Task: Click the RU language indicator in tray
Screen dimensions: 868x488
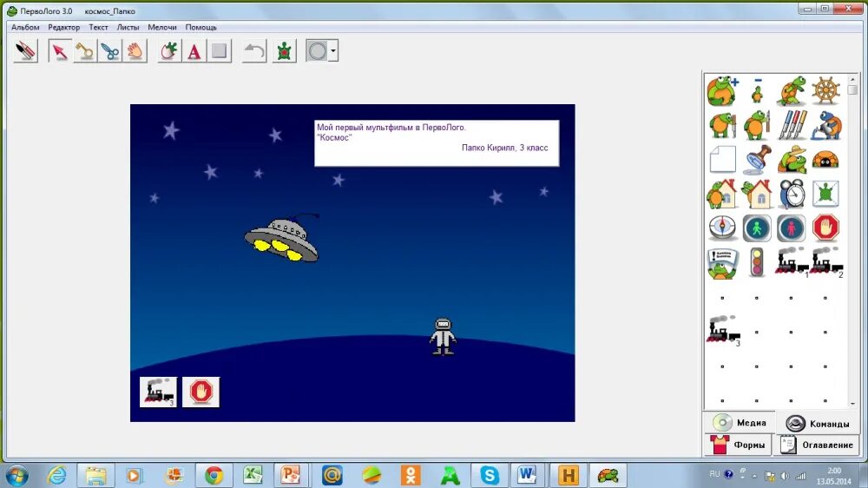Action: pyautogui.click(x=714, y=474)
